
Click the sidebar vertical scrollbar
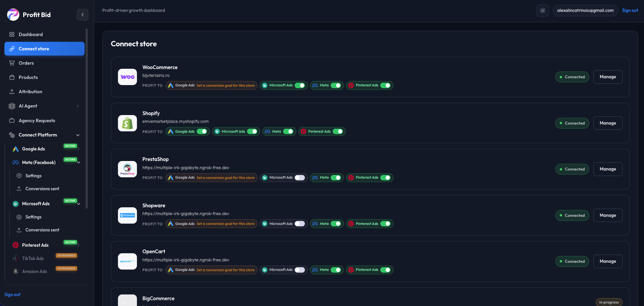pos(87,118)
